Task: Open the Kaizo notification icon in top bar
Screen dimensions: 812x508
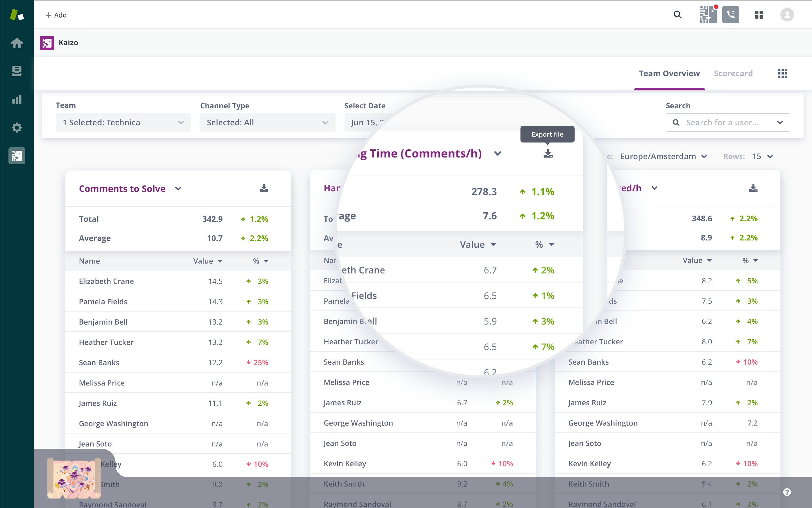Action: pyautogui.click(x=708, y=15)
